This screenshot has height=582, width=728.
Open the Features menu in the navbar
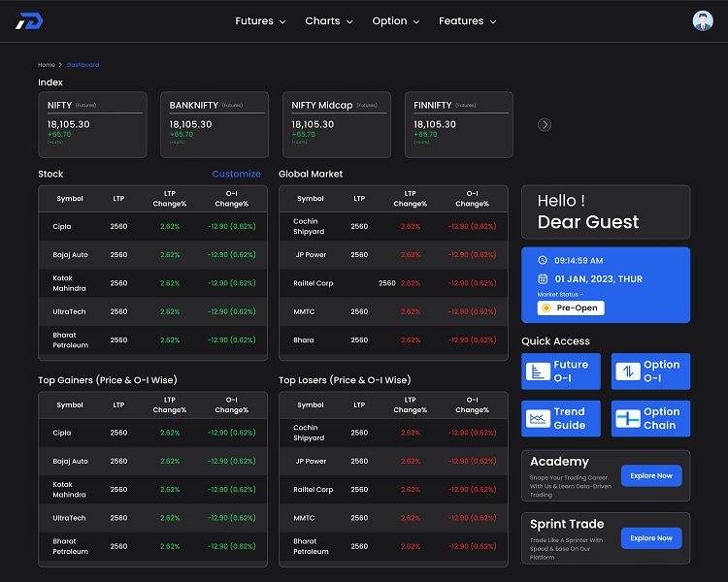coord(467,21)
